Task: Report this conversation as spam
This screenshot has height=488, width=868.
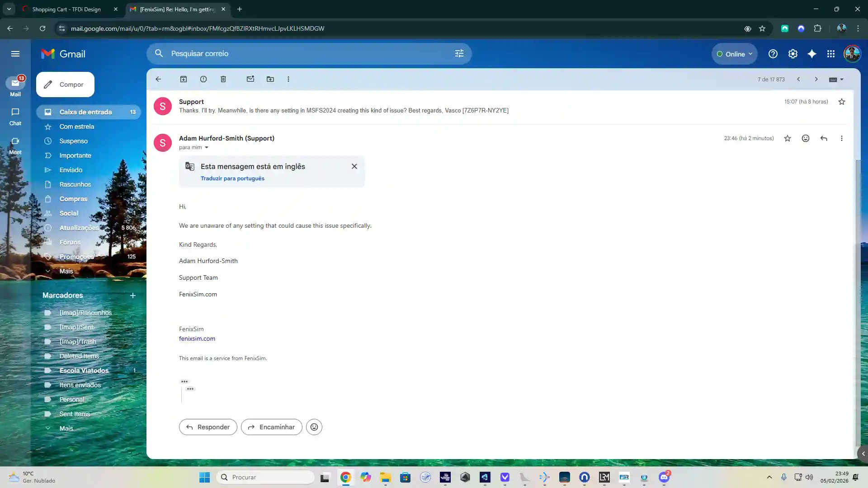Action: coord(203,79)
